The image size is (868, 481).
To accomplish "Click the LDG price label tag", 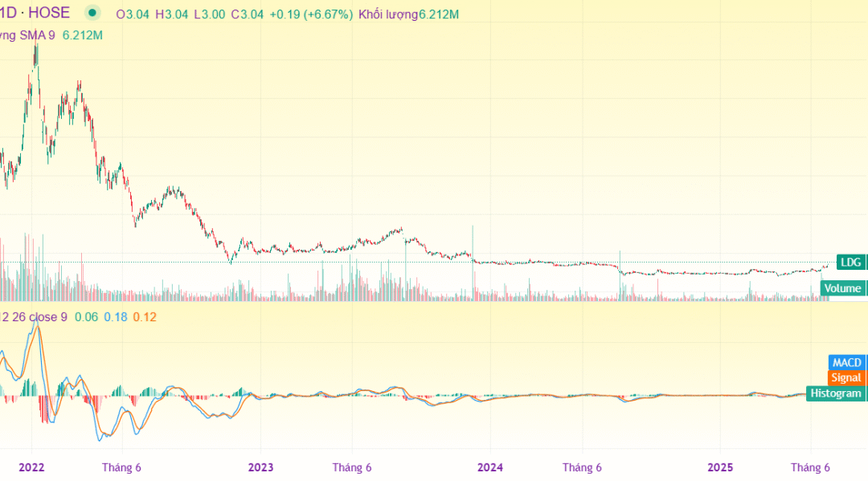I will point(850,262).
